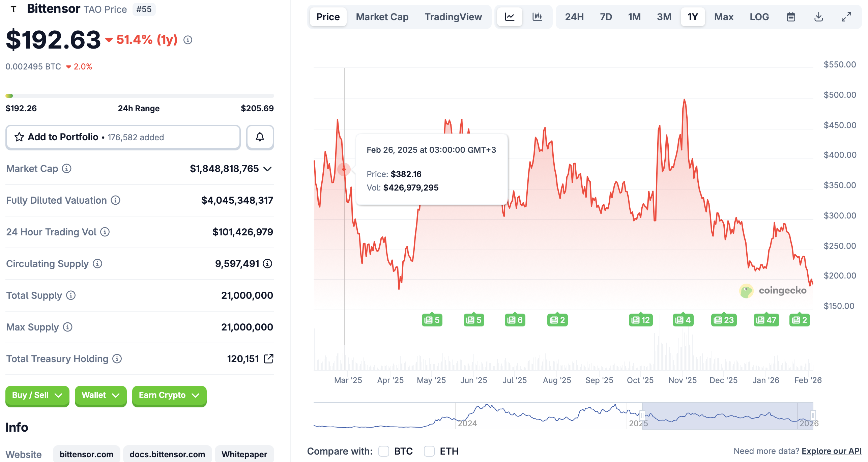Enable compare with BTC checkbox
868x462 pixels.
(x=384, y=451)
